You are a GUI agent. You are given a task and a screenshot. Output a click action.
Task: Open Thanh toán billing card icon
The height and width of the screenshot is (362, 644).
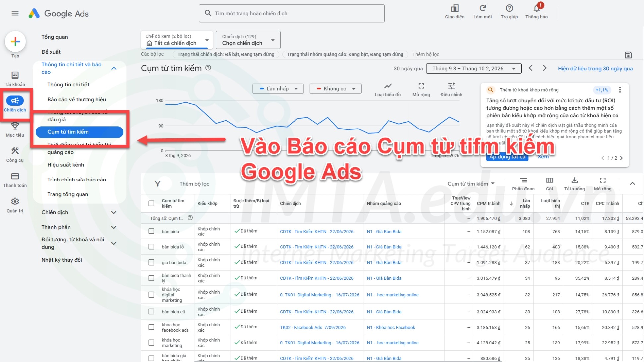pyautogui.click(x=15, y=176)
